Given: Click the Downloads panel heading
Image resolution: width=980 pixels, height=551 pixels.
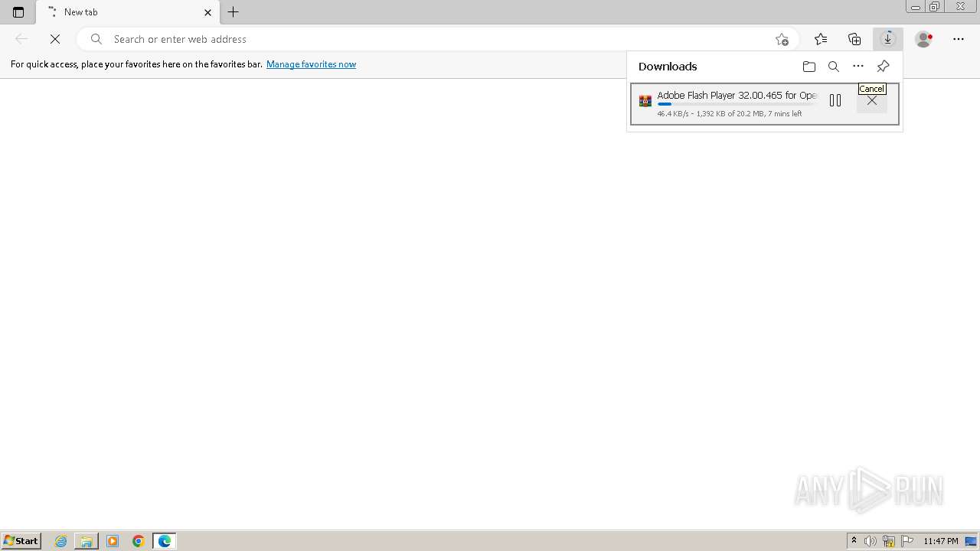Looking at the screenshot, I should point(668,67).
